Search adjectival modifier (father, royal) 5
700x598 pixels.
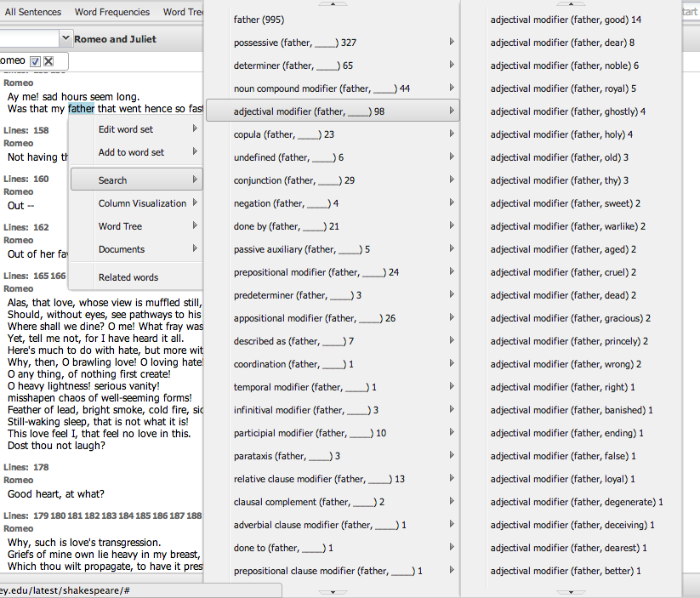(571, 88)
